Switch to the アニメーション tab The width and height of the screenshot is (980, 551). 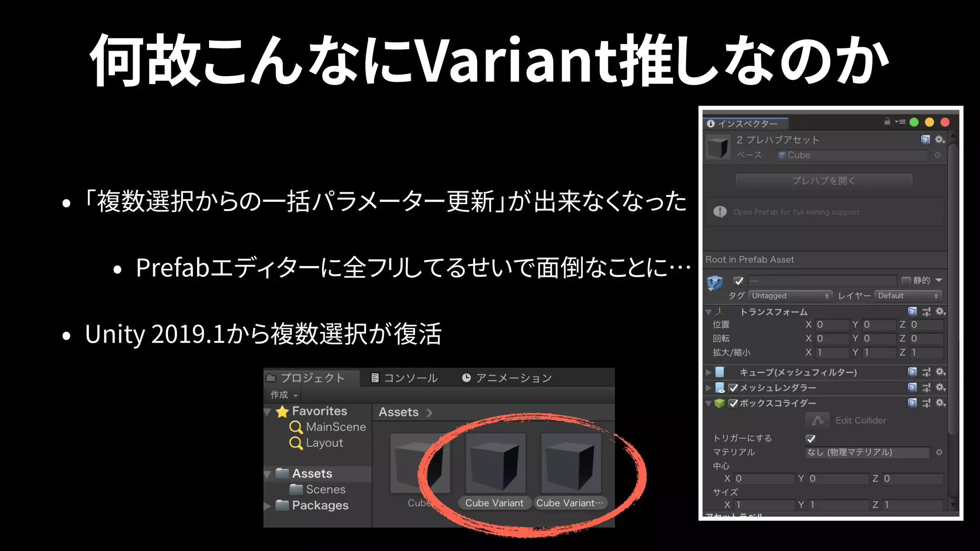[507, 378]
